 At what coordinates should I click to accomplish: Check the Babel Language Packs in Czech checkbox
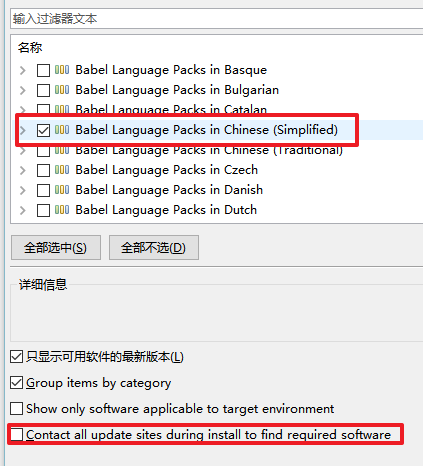coord(43,170)
